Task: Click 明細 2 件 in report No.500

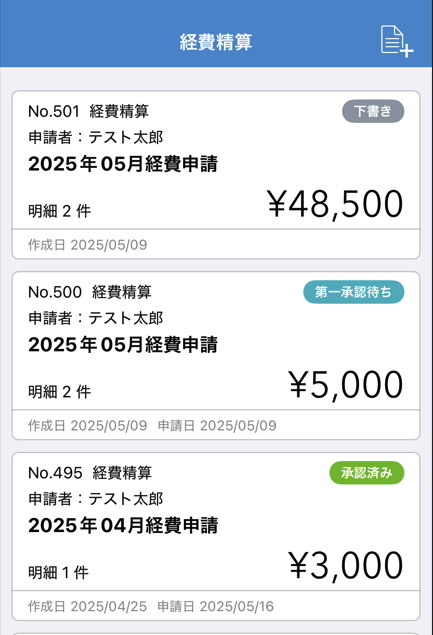Action: click(x=60, y=392)
